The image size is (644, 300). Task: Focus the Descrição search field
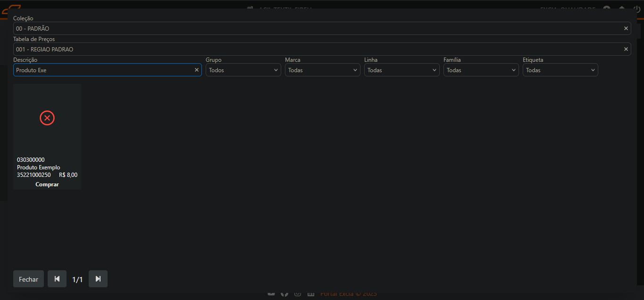pos(104,70)
